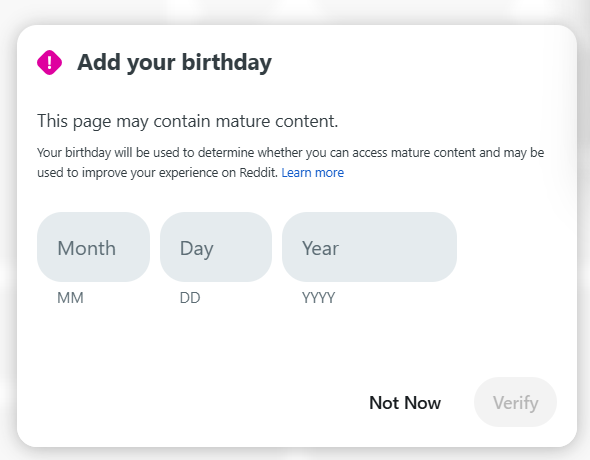This screenshot has height=460, width=590.
Task: Click the 'This page may contain mature content.' text
Action: 187,121
